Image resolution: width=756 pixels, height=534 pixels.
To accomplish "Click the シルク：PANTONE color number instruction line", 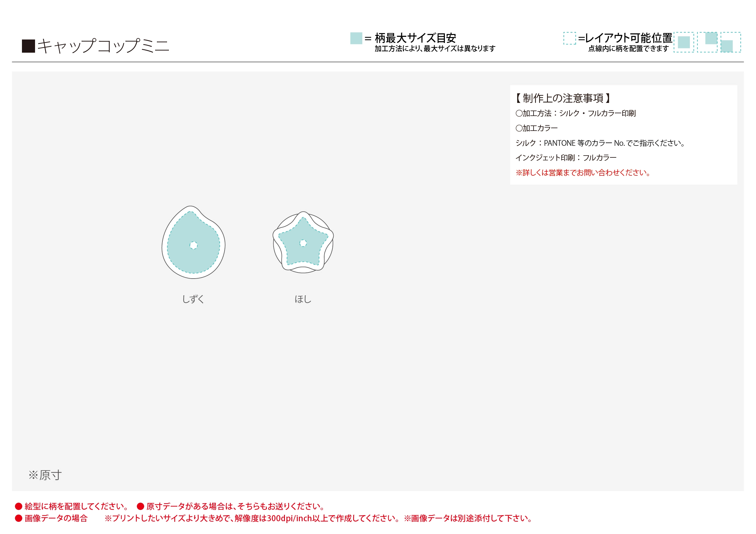I will [600, 143].
